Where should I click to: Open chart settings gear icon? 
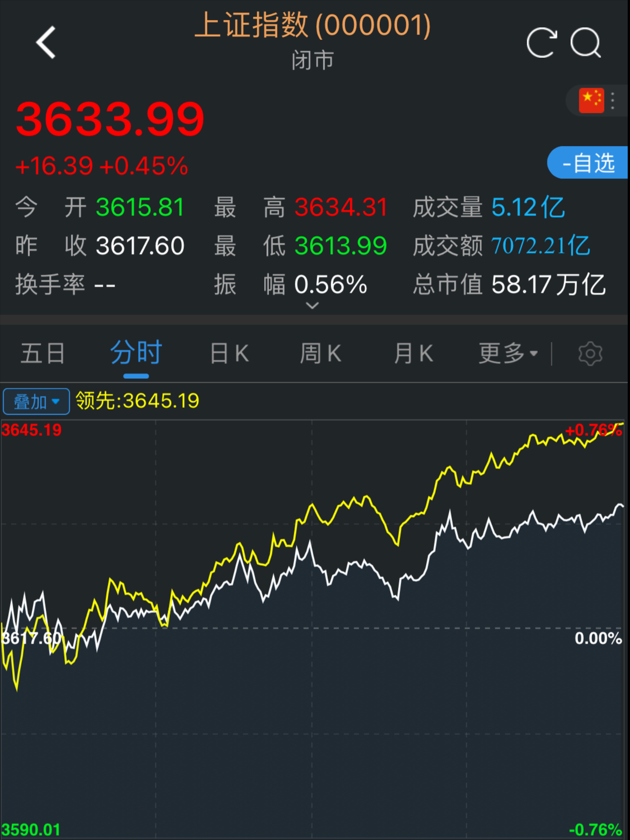590,353
